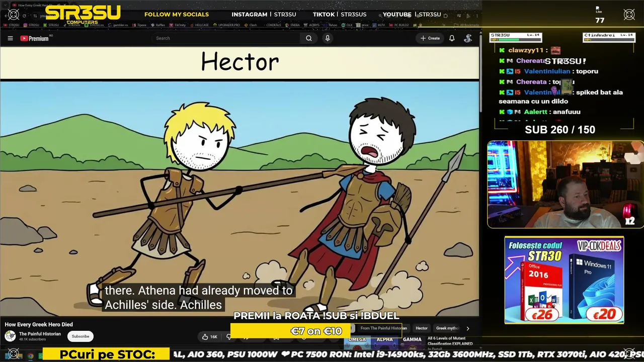Open the Yahoo bookmark
This screenshot has width=644, height=362.
point(331,25)
